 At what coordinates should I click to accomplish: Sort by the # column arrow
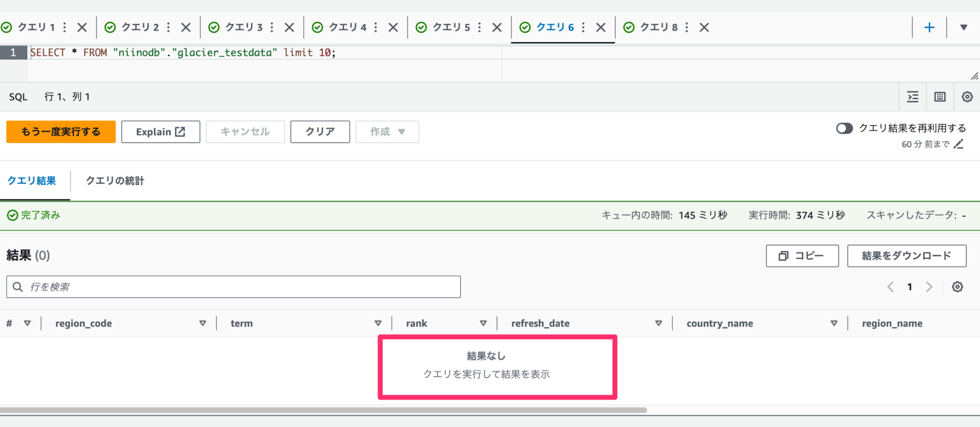[x=27, y=323]
